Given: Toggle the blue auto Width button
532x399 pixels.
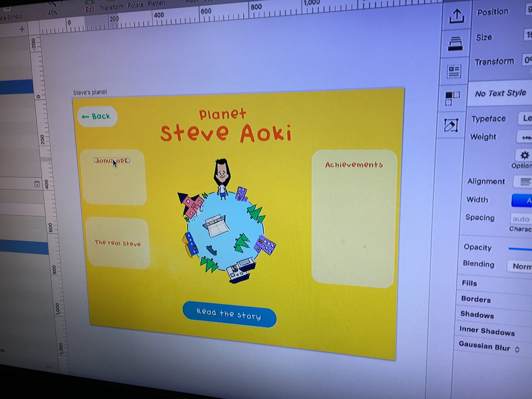Looking at the screenshot, I should 522,201.
